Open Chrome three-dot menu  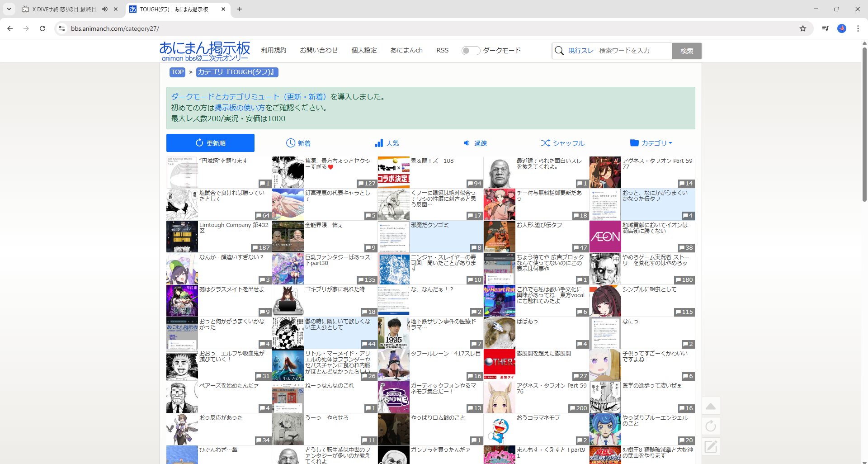(x=858, y=28)
